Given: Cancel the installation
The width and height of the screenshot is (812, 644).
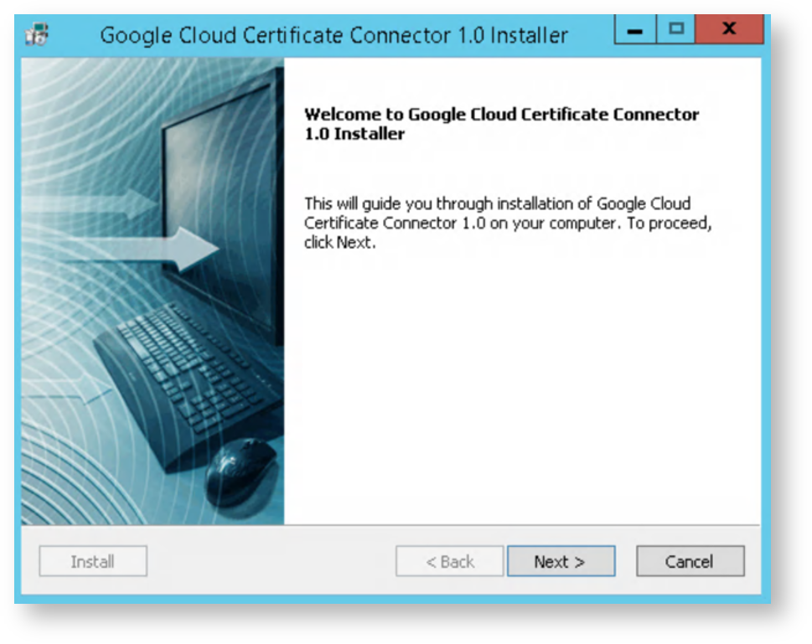Looking at the screenshot, I should coord(690,562).
